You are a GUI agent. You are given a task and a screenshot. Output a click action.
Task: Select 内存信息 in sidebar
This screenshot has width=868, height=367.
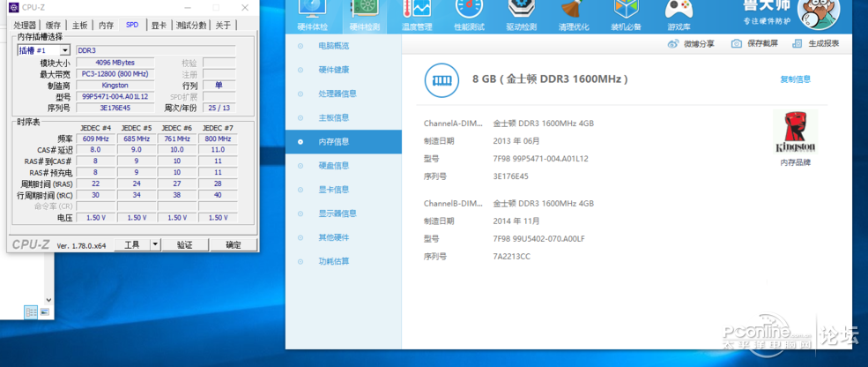(343, 141)
